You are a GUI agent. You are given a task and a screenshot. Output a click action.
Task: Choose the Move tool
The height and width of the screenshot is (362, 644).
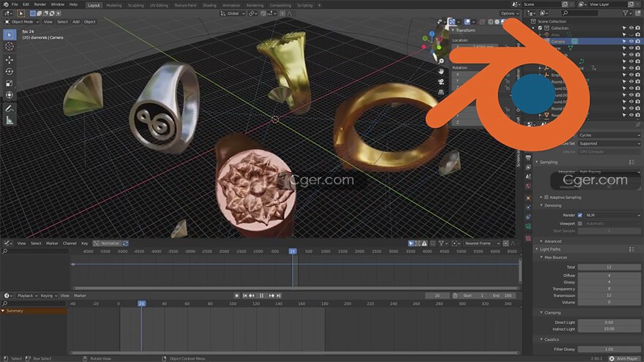9,60
